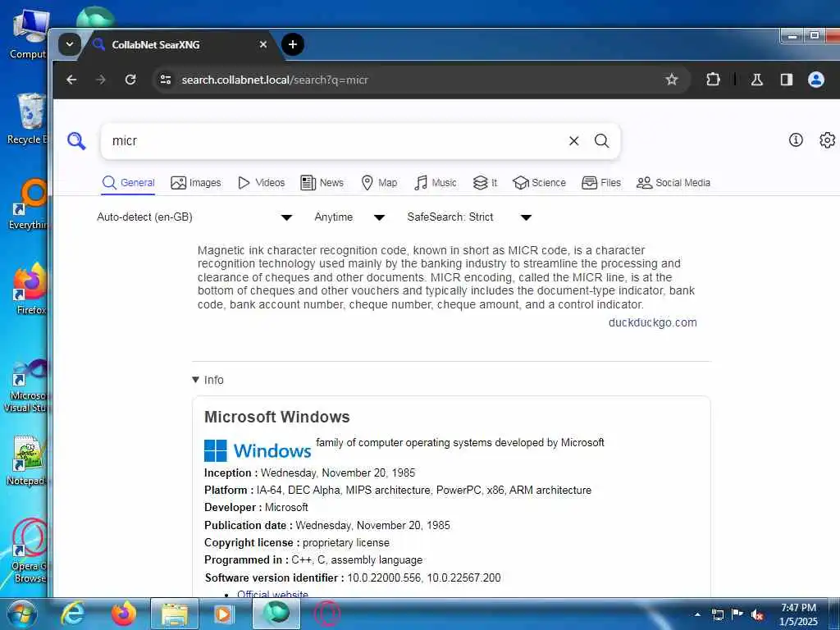The height and width of the screenshot is (630, 840).
Task: Show hidden system tray icons arrow
Action: pos(697,614)
